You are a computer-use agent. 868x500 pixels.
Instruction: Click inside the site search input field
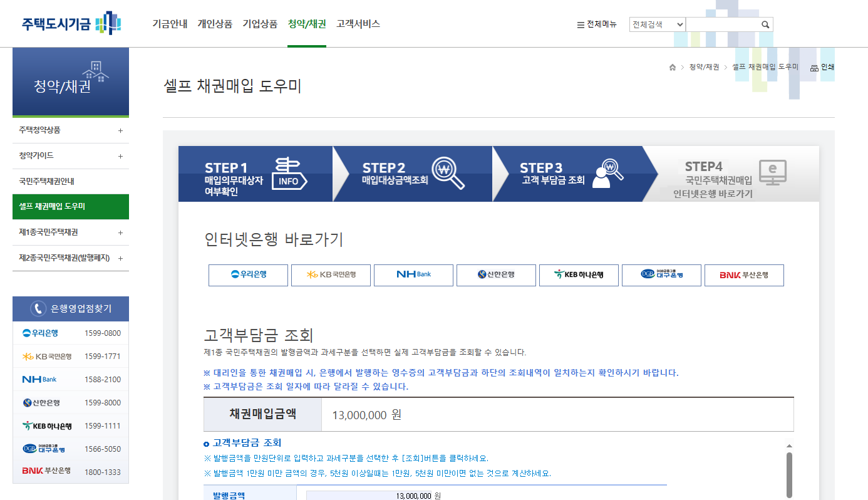pyautogui.click(x=723, y=24)
